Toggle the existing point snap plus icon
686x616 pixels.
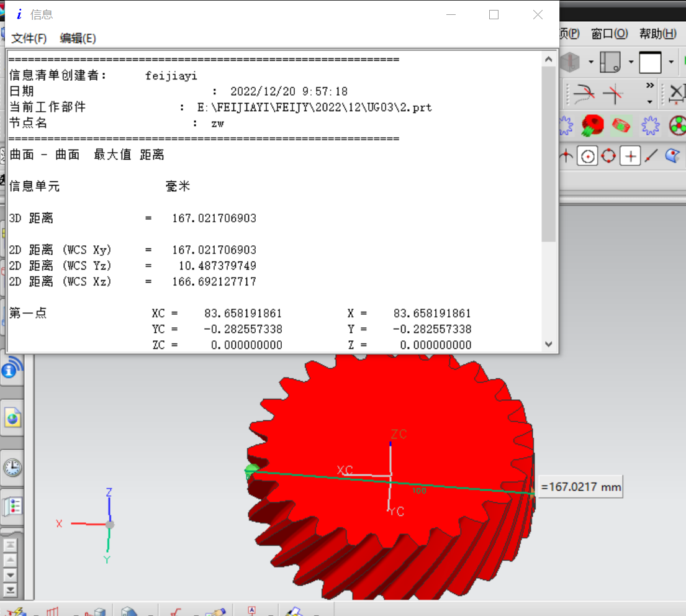631,156
